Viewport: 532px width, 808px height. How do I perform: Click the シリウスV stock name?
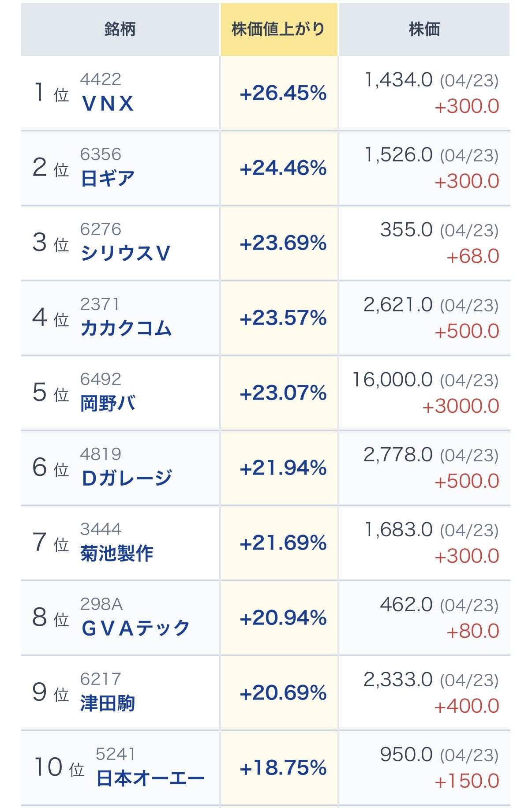pyautogui.click(x=125, y=254)
